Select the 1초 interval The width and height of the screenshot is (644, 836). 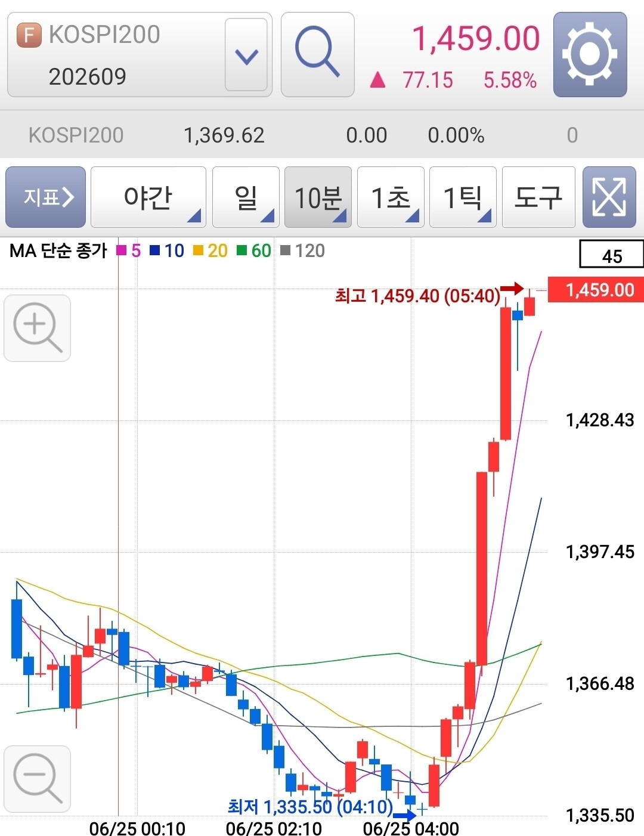tap(391, 197)
